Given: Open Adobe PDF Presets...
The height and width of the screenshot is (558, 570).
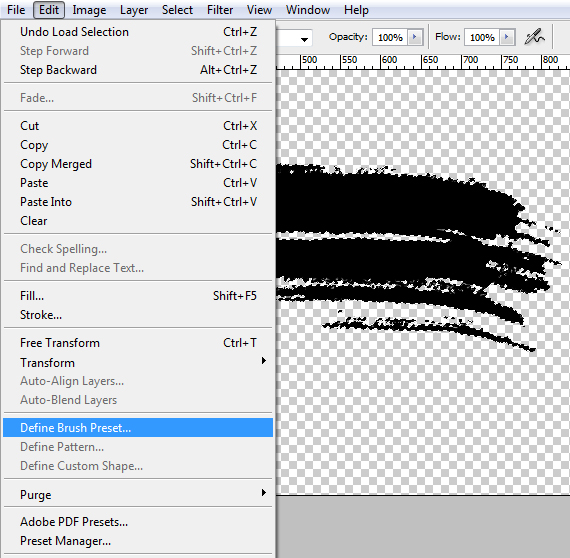Looking at the screenshot, I should [x=138, y=522].
